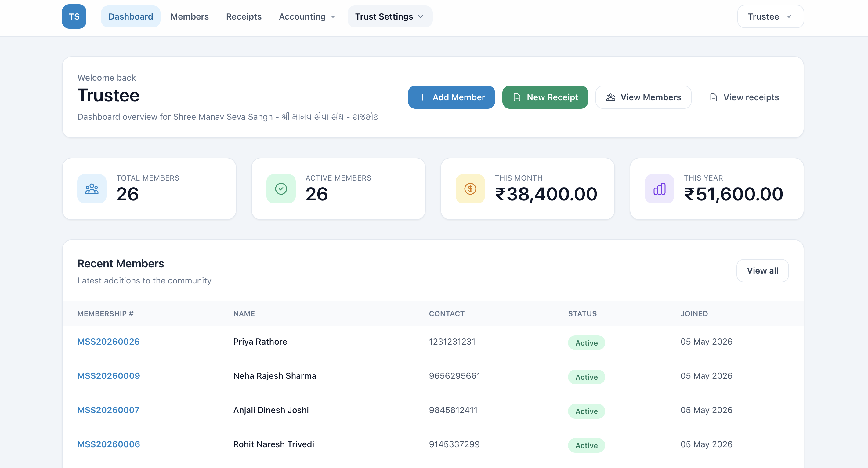Click the MEMBERSHIP # column header
The height and width of the screenshot is (468, 868).
[106, 313]
